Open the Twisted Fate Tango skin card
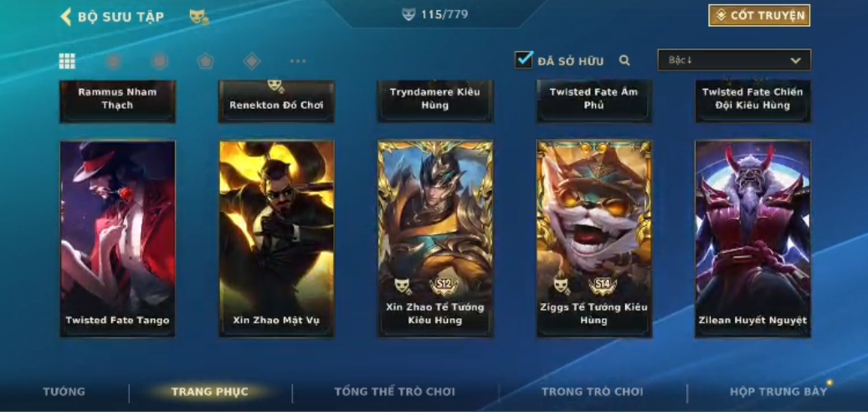Image resolution: width=868 pixels, height=412 pixels. pyautogui.click(x=117, y=239)
